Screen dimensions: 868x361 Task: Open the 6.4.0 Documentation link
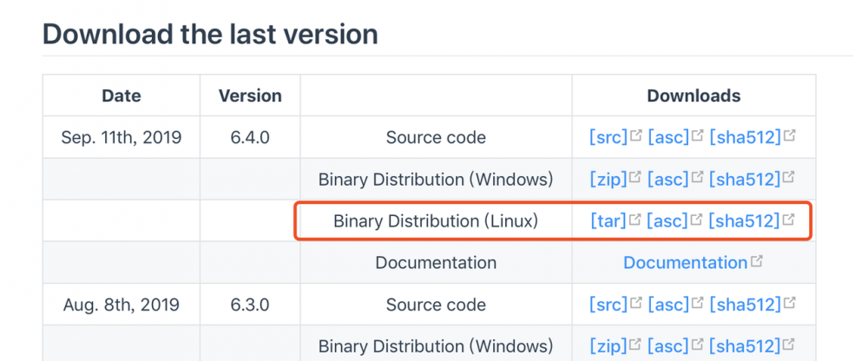point(685,263)
